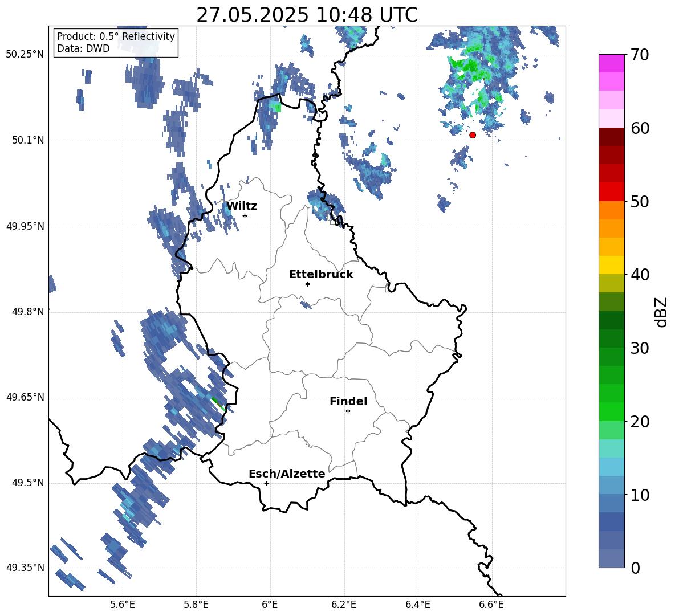Click the 5.8°E longitude label
The height and width of the screenshot is (616, 675).
click(x=196, y=605)
